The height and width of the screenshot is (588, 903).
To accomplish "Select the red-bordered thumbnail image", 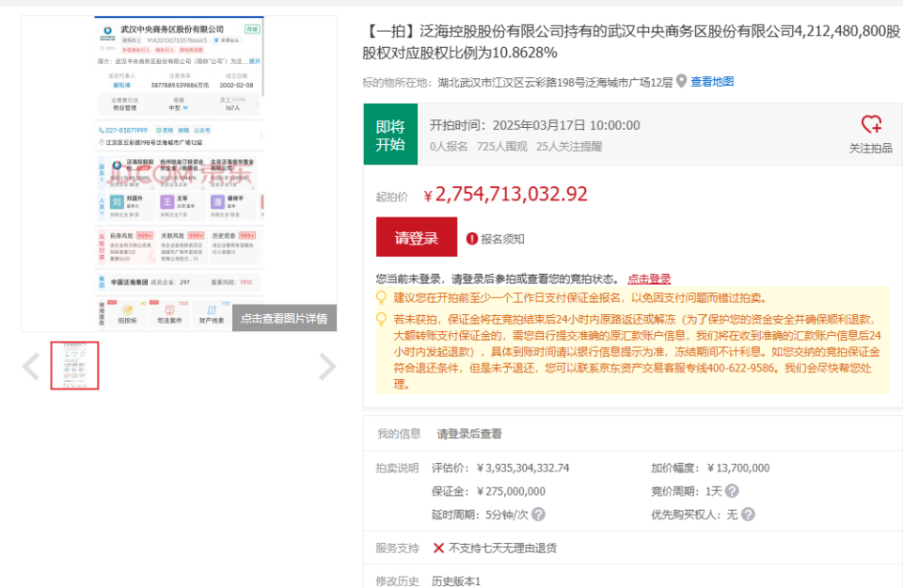I will tap(74, 366).
